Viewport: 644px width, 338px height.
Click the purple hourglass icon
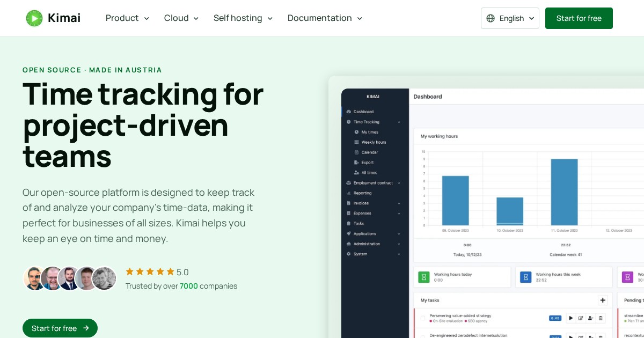click(x=627, y=277)
